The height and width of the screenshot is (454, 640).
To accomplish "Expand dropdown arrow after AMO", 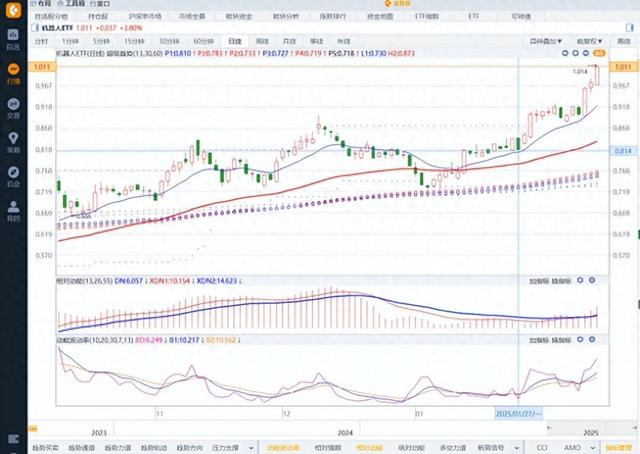I will point(594,448).
